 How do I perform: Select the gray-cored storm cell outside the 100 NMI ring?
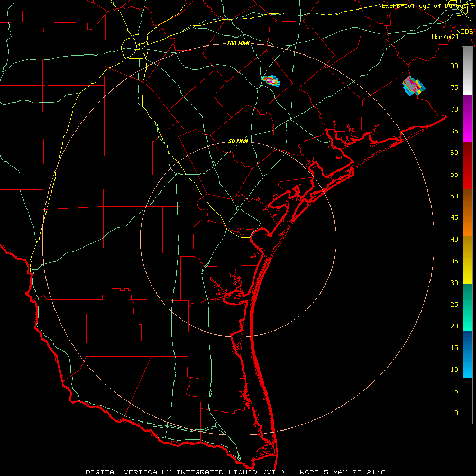click(414, 86)
